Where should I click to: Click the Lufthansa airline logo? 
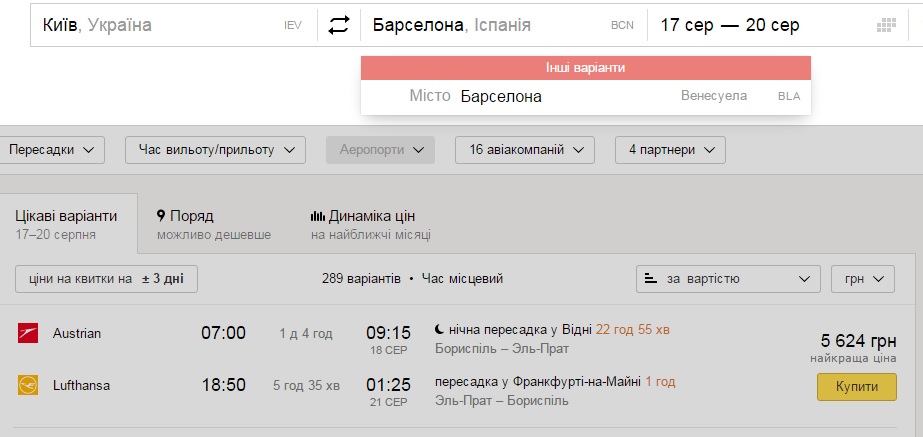[x=28, y=385]
